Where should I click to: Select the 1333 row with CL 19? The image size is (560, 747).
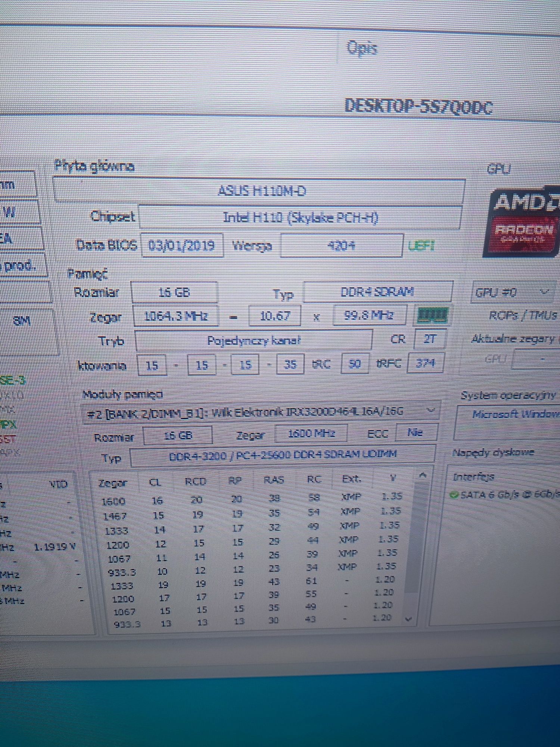[252, 583]
